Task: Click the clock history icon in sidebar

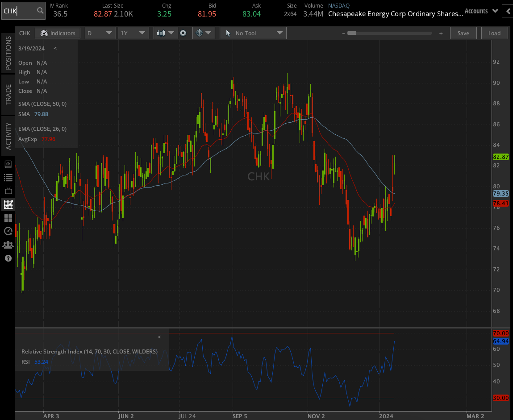Action: pyautogui.click(x=8, y=231)
